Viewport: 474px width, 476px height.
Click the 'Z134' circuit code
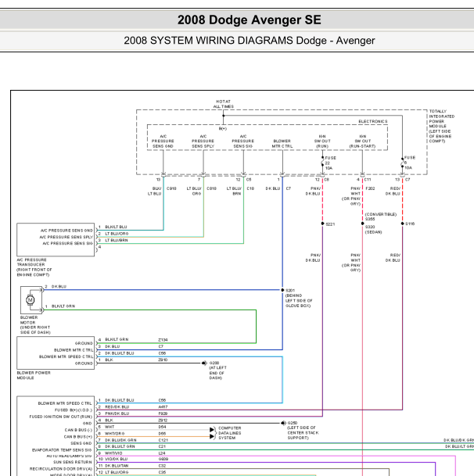point(163,340)
